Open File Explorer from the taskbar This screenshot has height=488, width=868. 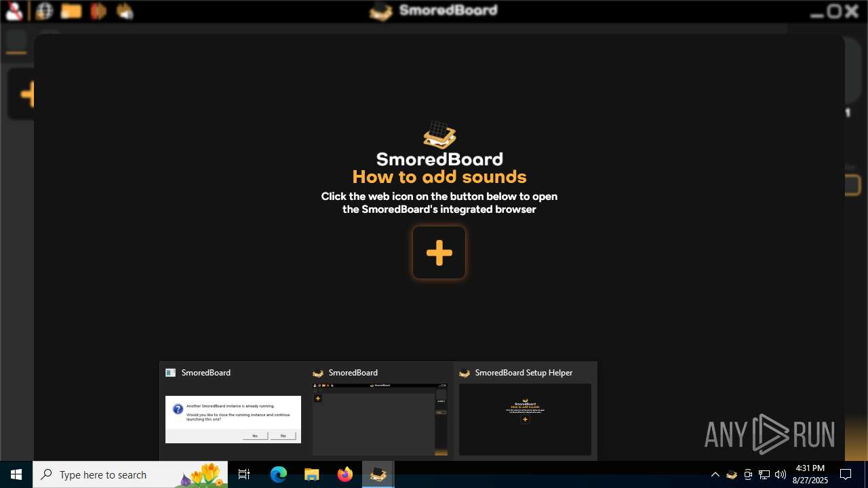(x=311, y=474)
